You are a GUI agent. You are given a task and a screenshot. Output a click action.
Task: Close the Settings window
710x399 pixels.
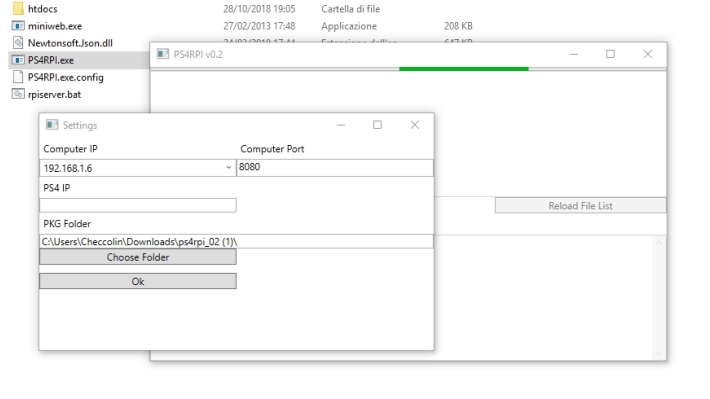tap(415, 125)
